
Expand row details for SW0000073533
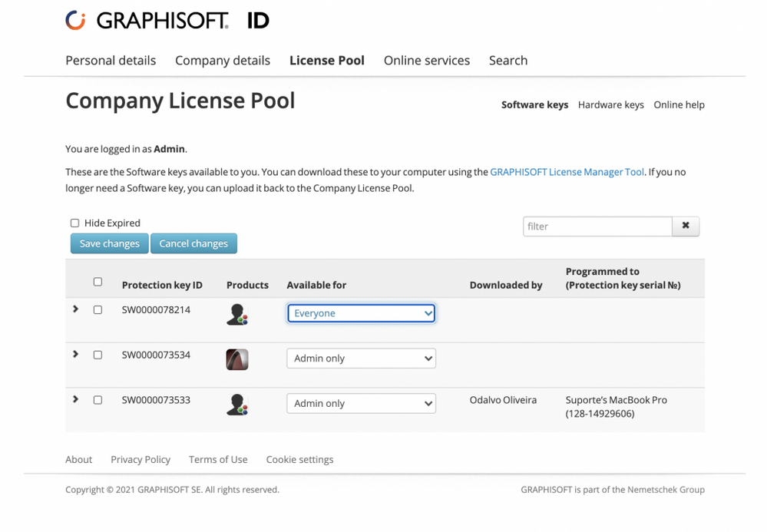[75, 399]
